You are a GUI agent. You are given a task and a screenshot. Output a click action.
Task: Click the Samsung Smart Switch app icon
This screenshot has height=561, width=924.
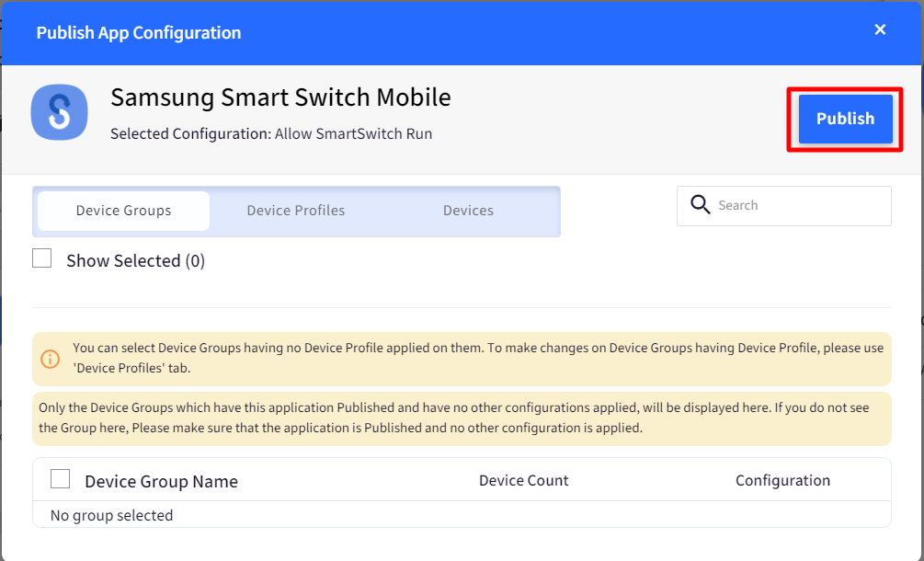(x=59, y=112)
